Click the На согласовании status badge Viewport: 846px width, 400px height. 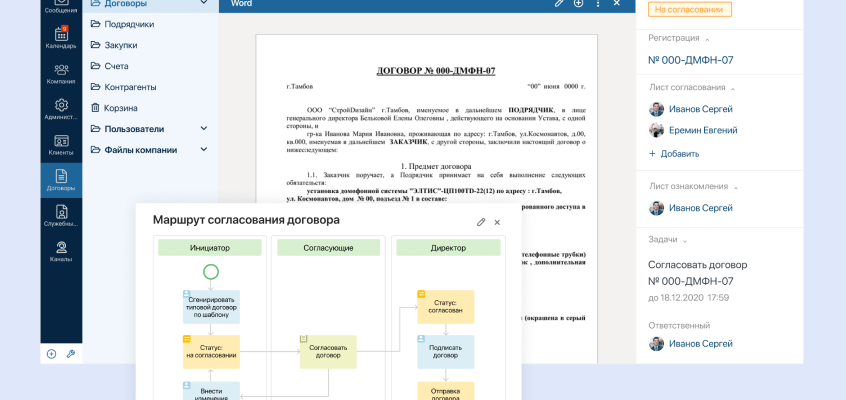689,10
